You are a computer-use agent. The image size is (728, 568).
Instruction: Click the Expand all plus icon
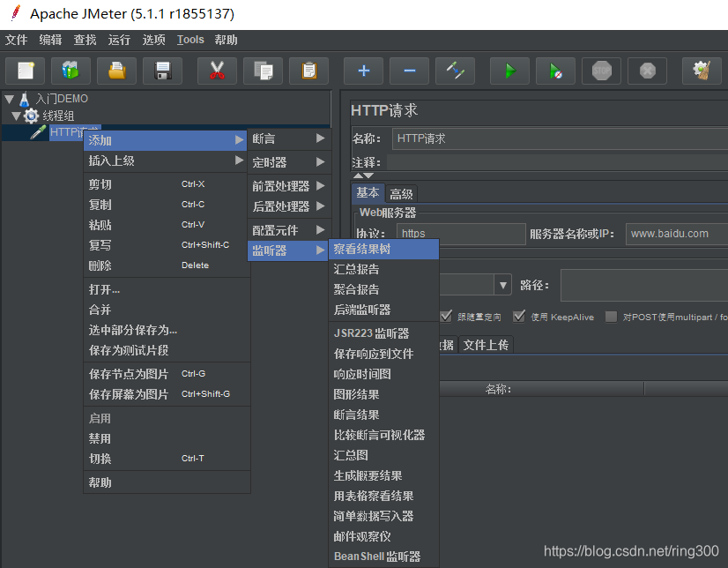pyautogui.click(x=363, y=71)
